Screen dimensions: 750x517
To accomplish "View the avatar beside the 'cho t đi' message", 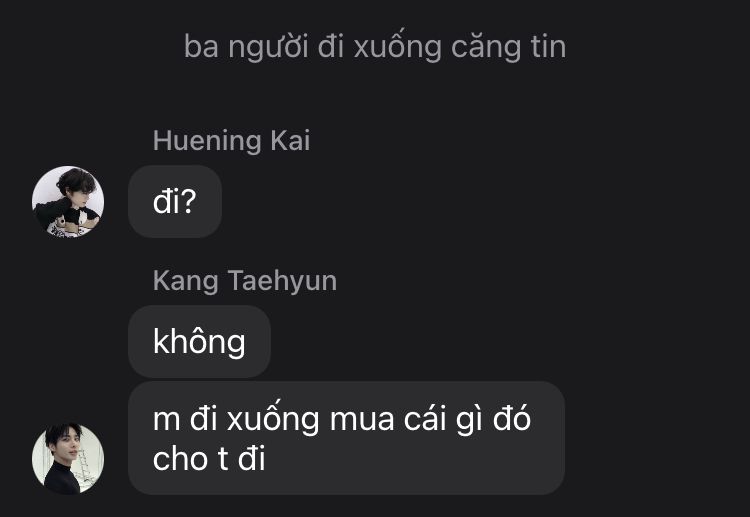I will [x=68, y=458].
